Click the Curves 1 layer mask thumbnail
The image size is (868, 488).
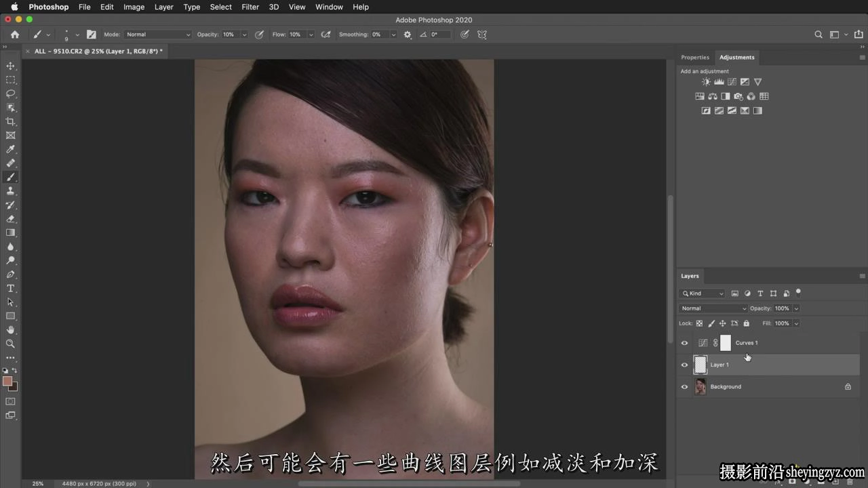click(726, 343)
